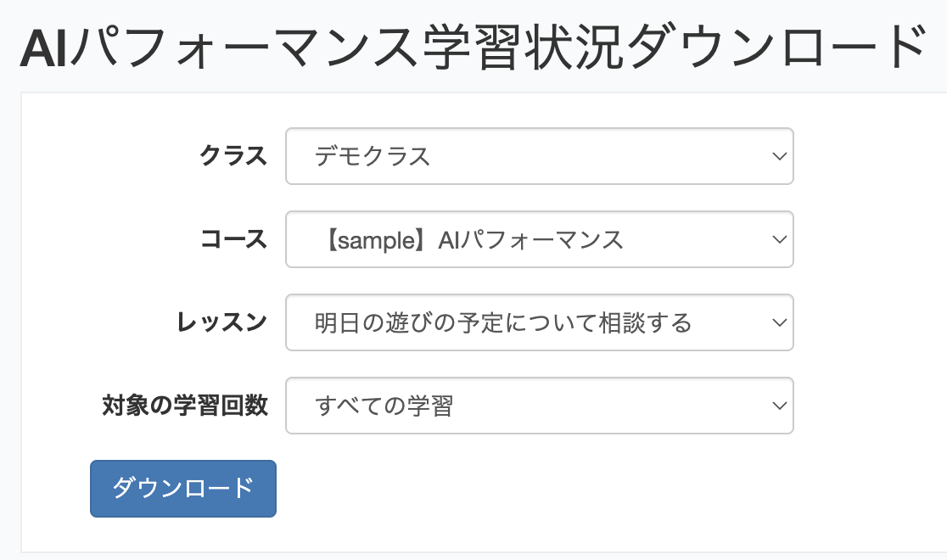Open the クラス dropdown showing デモクラス
947x560 pixels.
click(x=539, y=156)
